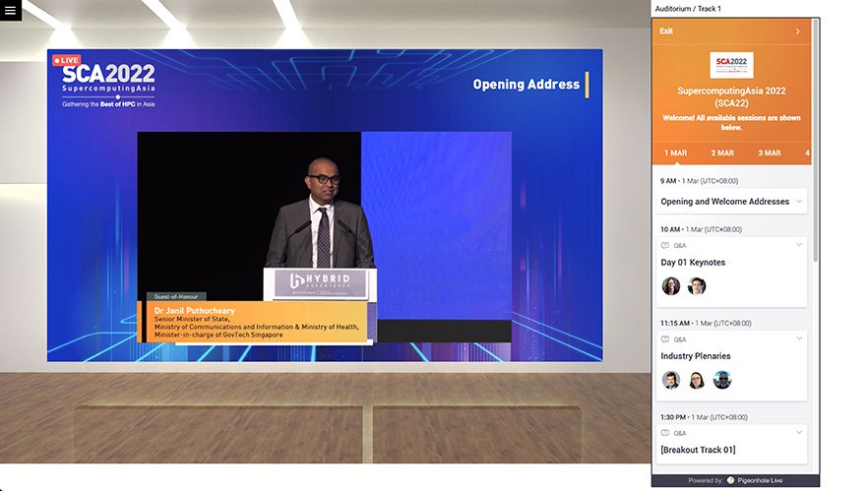The width and height of the screenshot is (868, 492).
Task: Click second speaker avatar in Industry Plenaries
Action: click(697, 380)
